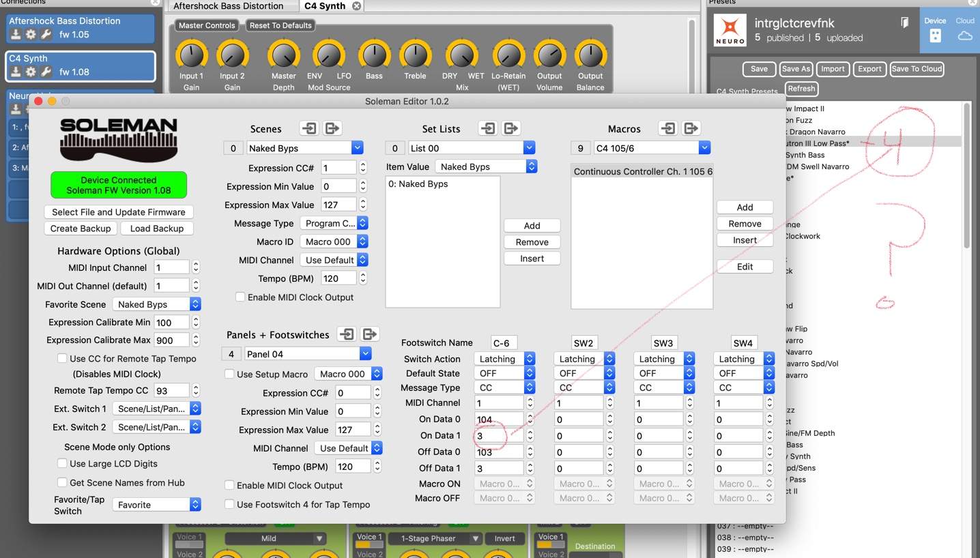Click the Refresh presets button
Viewport: 980px width, 558px height.
801,89
